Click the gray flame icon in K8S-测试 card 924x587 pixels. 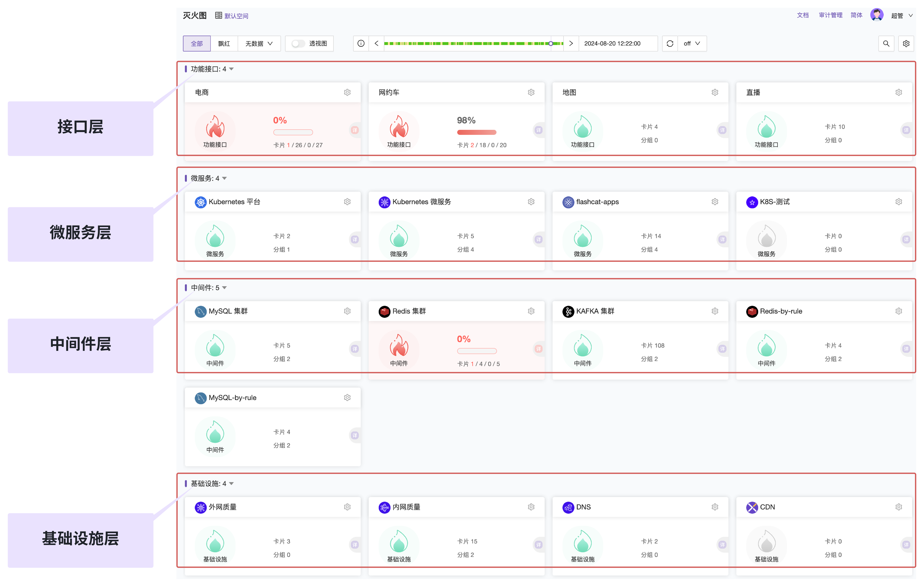tap(766, 236)
